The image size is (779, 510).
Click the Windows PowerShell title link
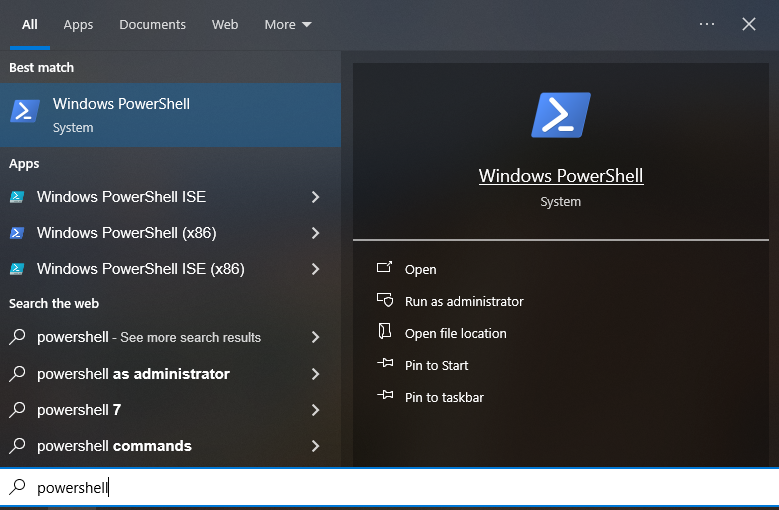coord(561,176)
